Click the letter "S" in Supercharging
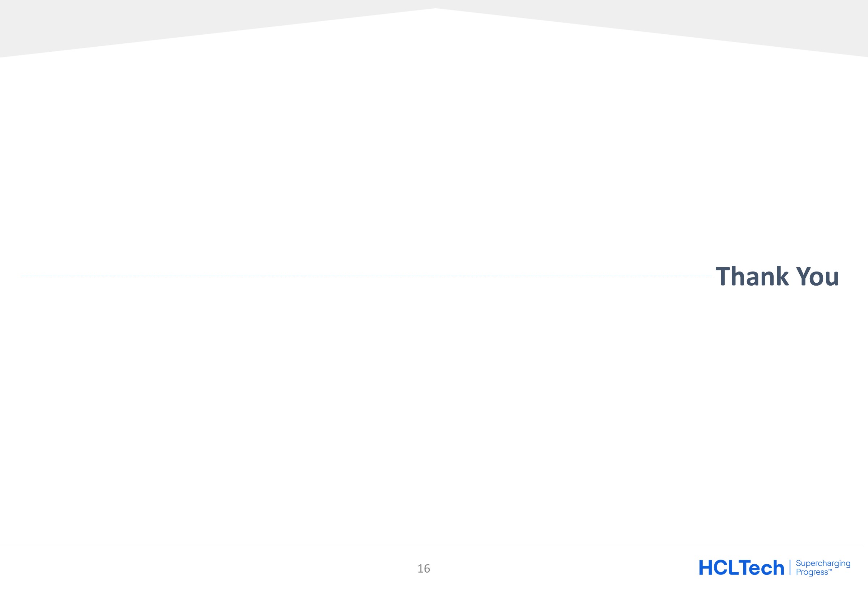This screenshot has width=868, height=590. (x=799, y=563)
